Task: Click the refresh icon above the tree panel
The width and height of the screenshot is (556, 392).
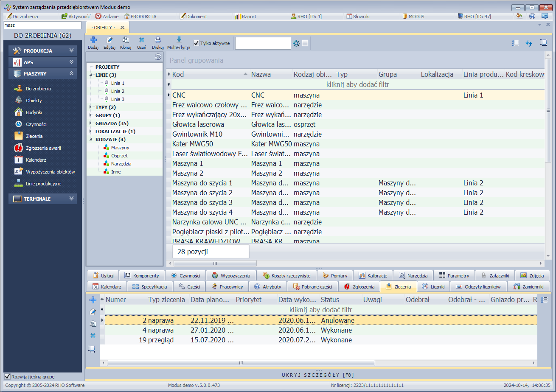Action: [x=158, y=57]
